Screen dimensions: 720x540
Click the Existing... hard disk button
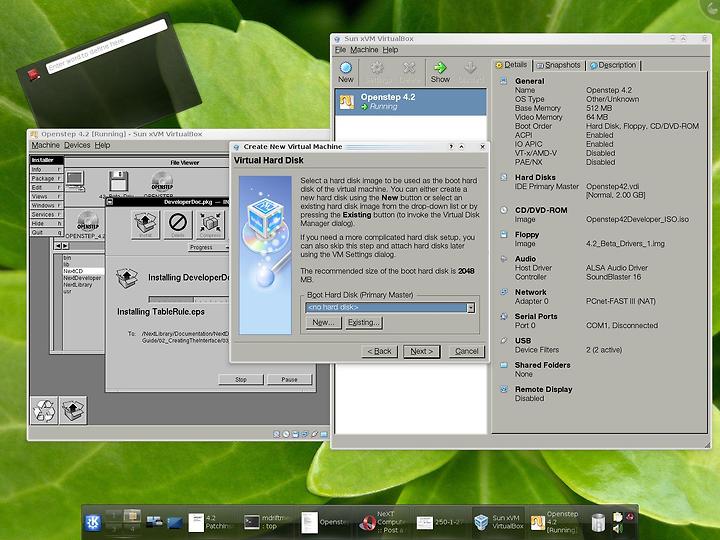click(x=363, y=322)
